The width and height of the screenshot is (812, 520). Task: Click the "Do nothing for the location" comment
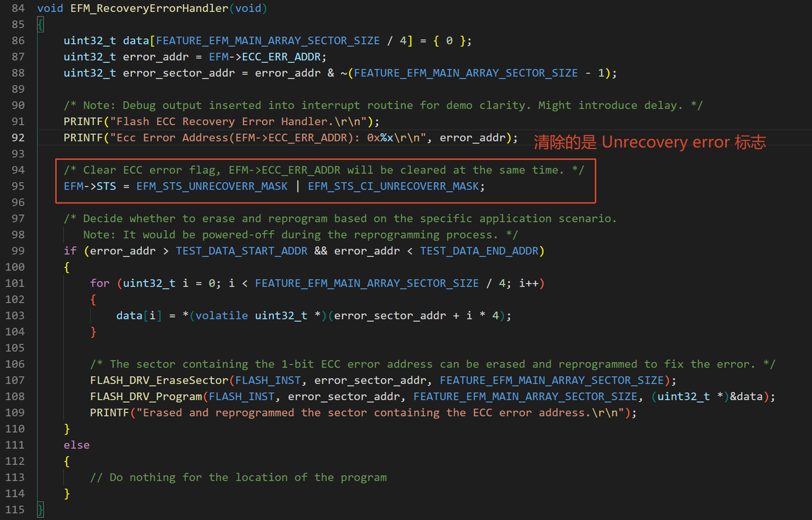point(239,478)
